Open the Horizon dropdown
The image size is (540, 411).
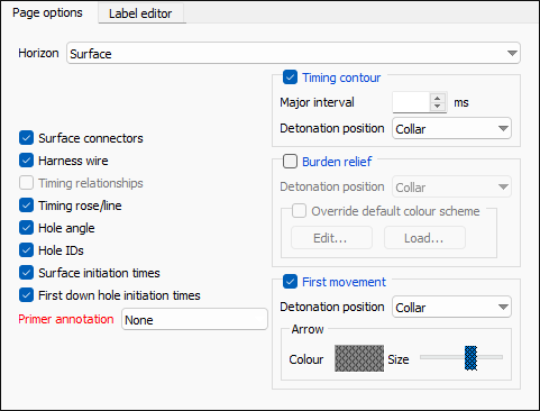click(293, 53)
